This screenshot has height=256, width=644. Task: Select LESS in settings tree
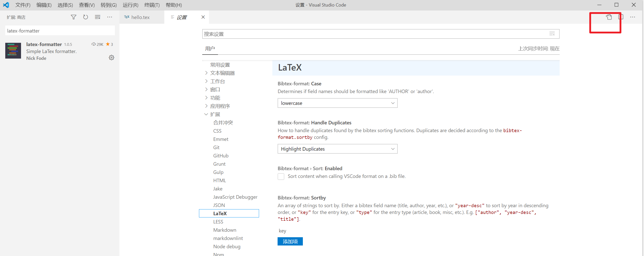pyautogui.click(x=218, y=222)
